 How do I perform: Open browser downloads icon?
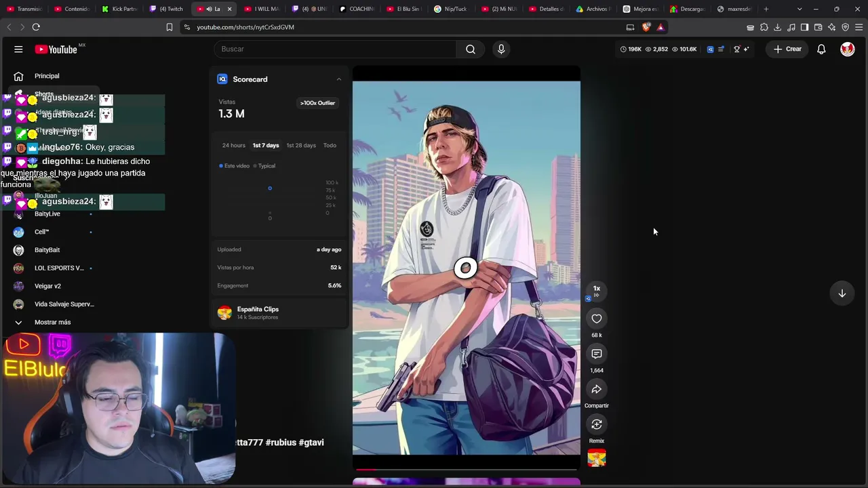[x=778, y=27]
